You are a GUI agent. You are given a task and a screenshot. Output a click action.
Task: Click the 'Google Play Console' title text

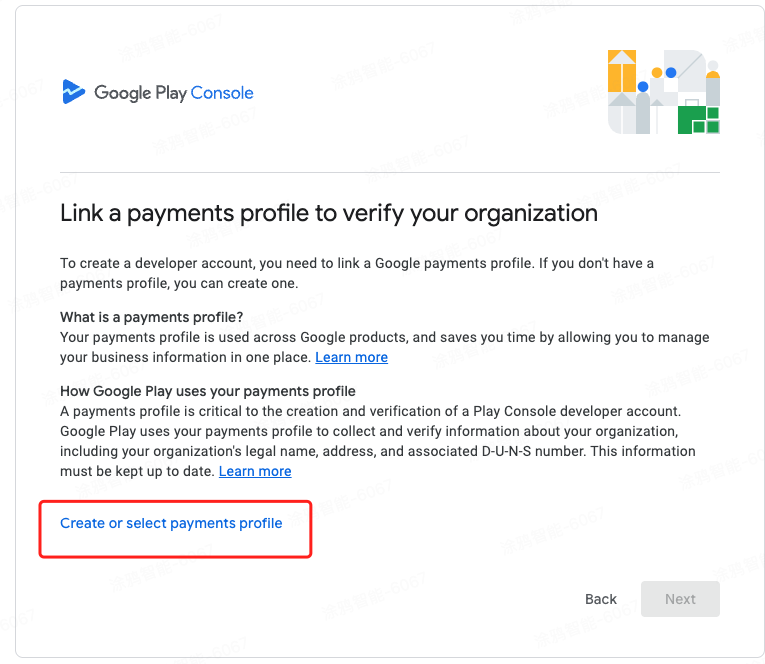(x=174, y=93)
